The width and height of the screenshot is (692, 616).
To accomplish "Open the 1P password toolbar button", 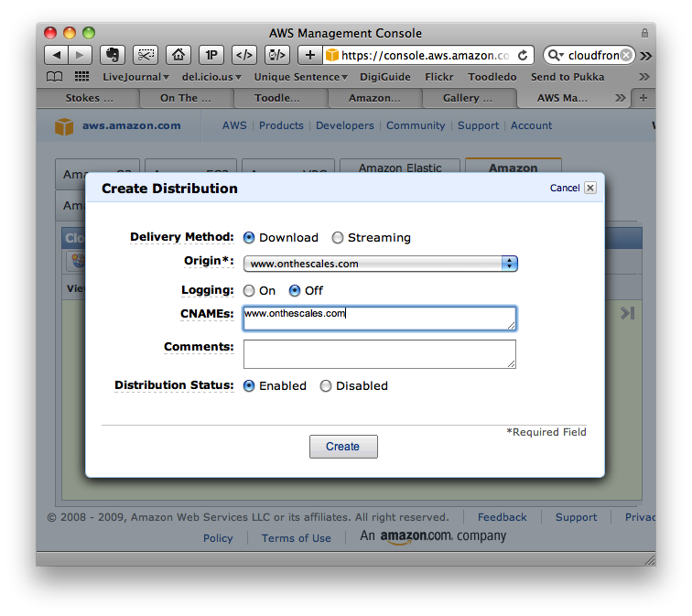I will click(211, 55).
